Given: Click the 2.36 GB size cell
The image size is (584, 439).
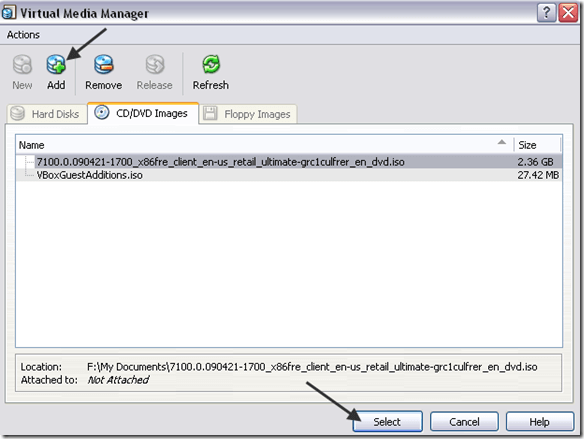Looking at the screenshot, I should 535,162.
